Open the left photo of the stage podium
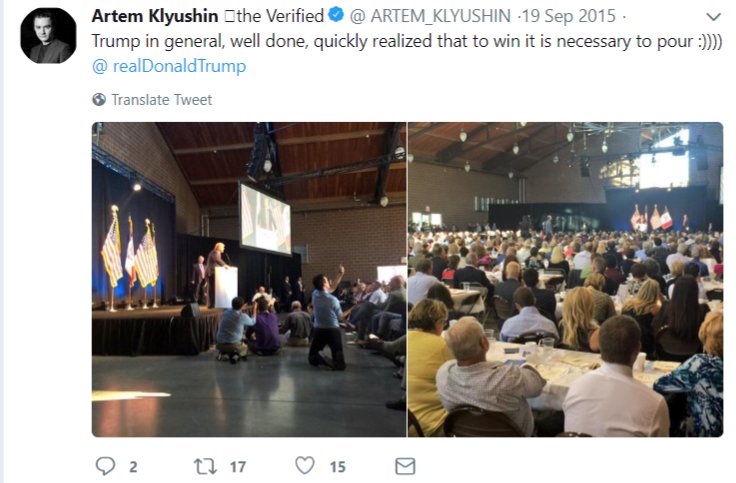The image size is (736, 483). 249,279
